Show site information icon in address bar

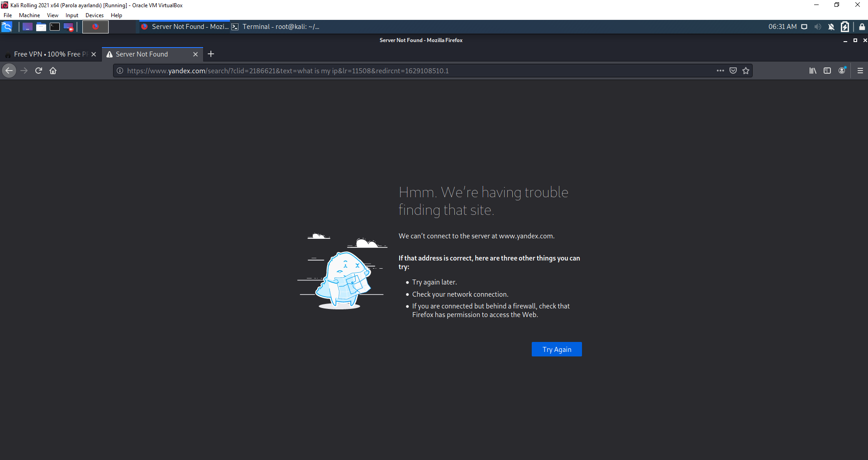tap(120, 71)
